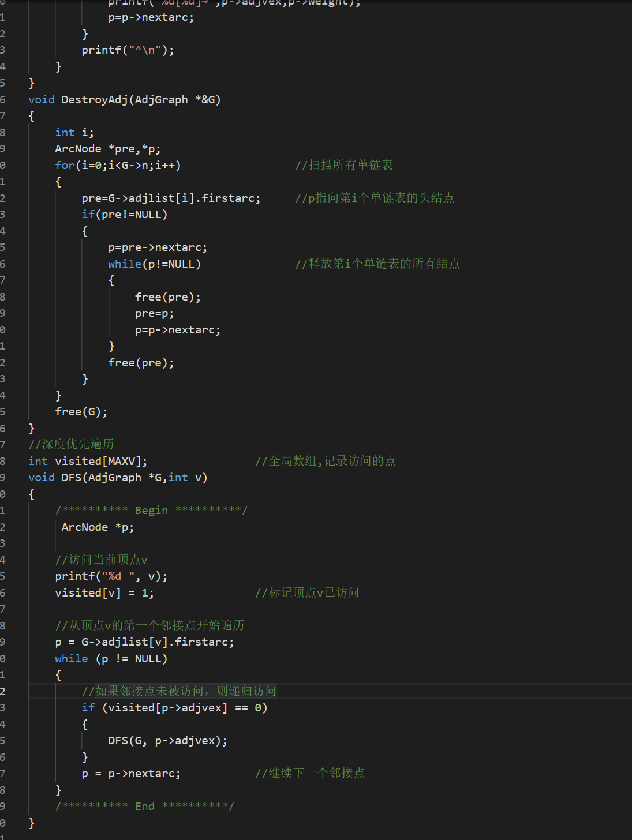Click the comment //访问当前顶点v
632x840 pixels.
pos(101,560)
